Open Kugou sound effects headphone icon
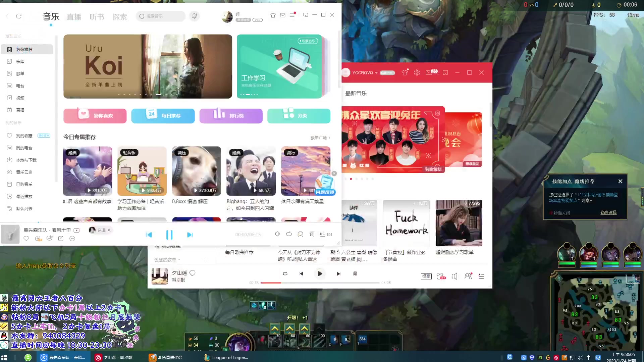Screen dimensions: 644x362 [301, 234]
